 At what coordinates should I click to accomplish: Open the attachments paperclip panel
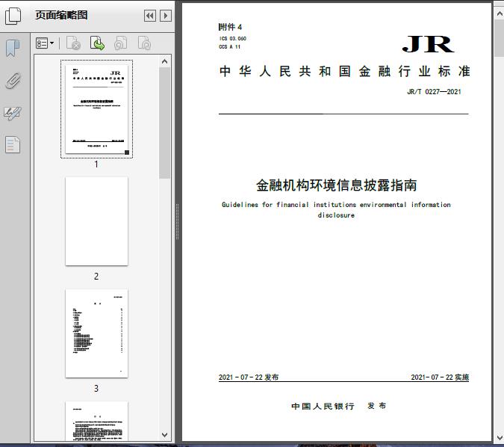tap(13, 81)
